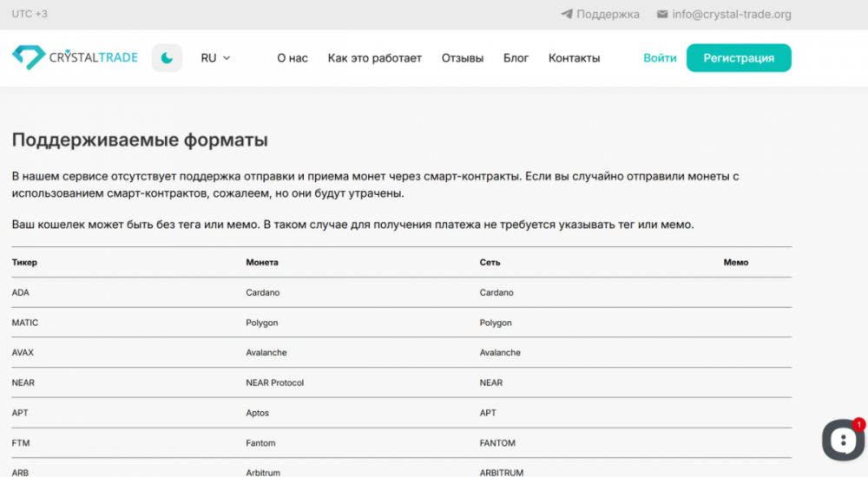Go to the Контакты page
This screenshot has height=477, width=868.
574,58
